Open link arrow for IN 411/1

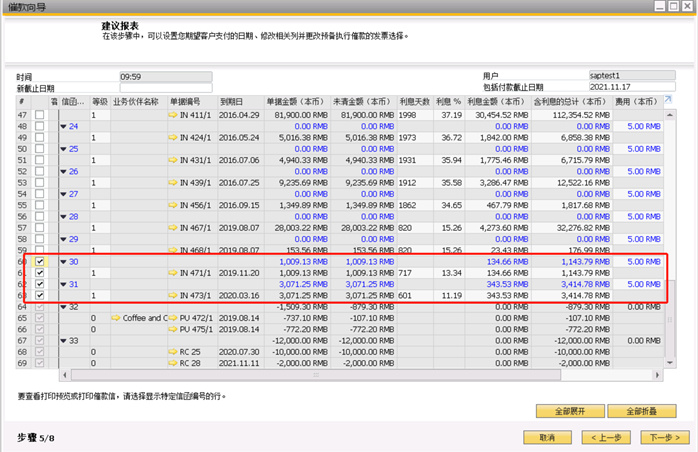coord(173,115)
